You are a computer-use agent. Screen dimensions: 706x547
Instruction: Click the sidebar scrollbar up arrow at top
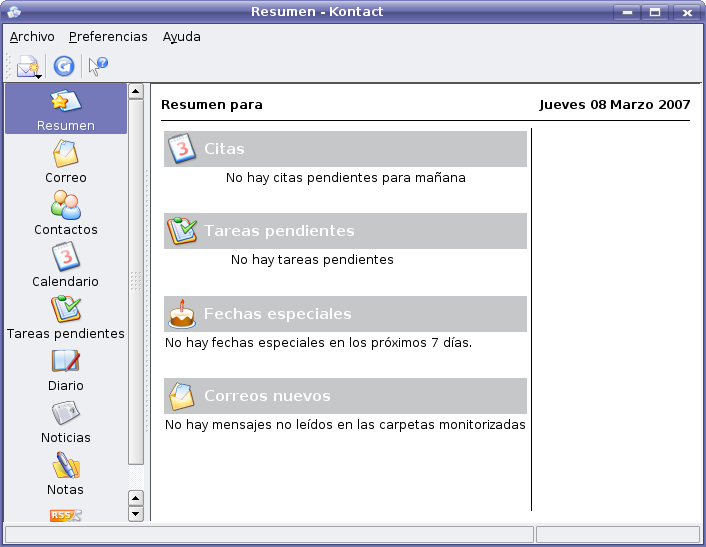pos(136,91)
